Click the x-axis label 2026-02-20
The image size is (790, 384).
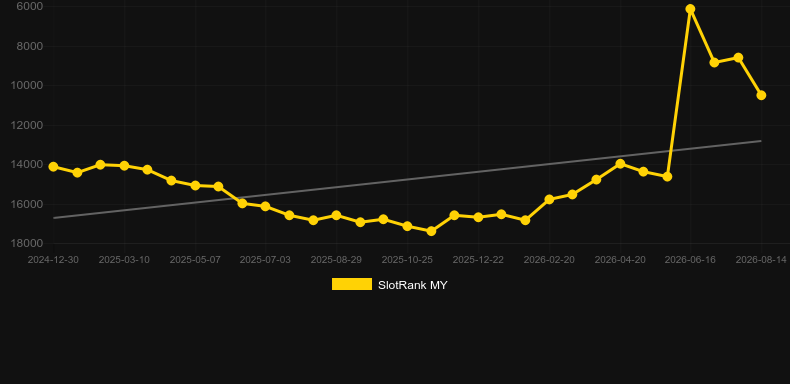(549, 260)
